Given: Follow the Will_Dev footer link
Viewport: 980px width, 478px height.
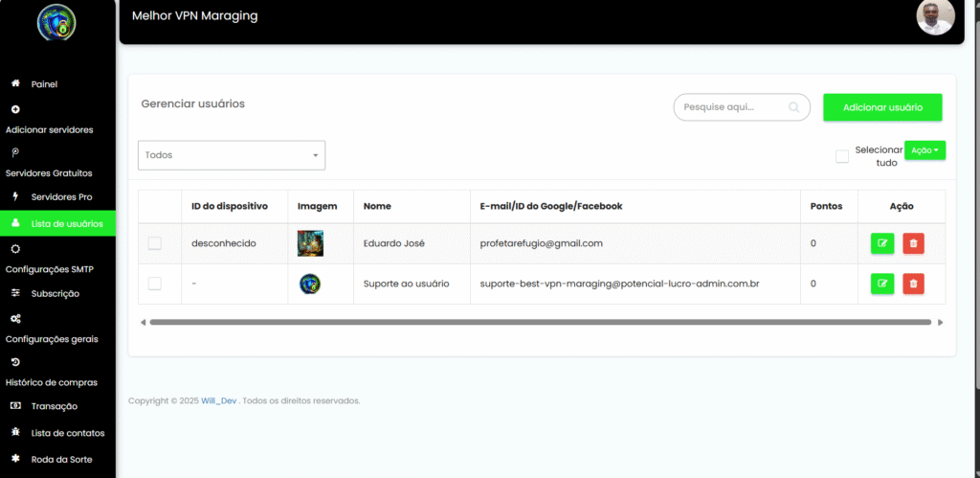Looking at the screenshot, I should point(219,400).
